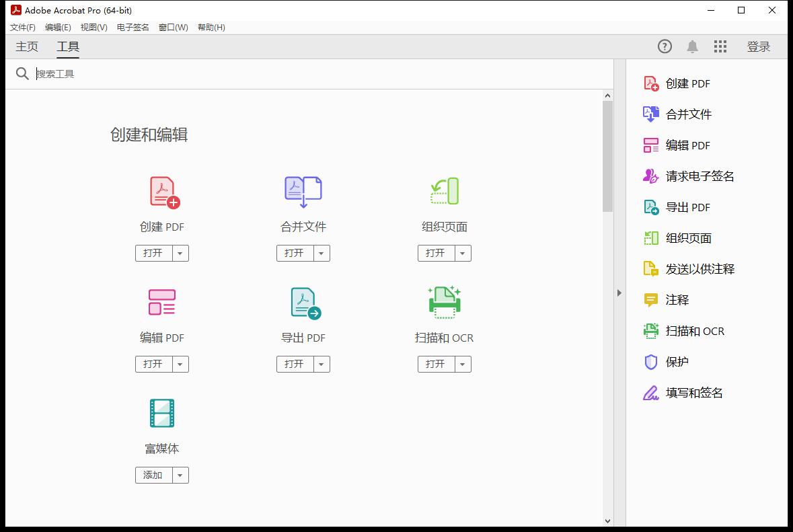The width and height of the screenshot is (793, 532).
Task: Switch to the 工具 tab
Action: pyautogui.click(x=68, y=46)
